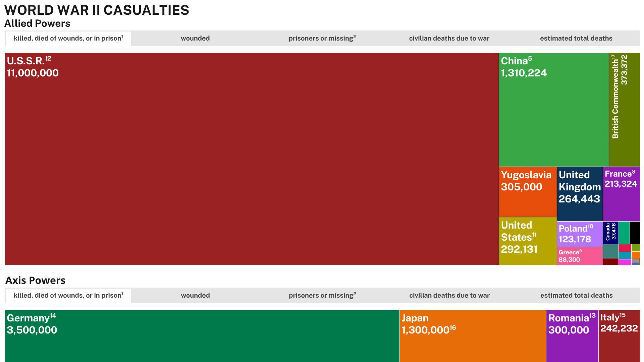This screenshot has width=644, height=362.
Task: Click the Poland lavender block
Action: (580, 234)
